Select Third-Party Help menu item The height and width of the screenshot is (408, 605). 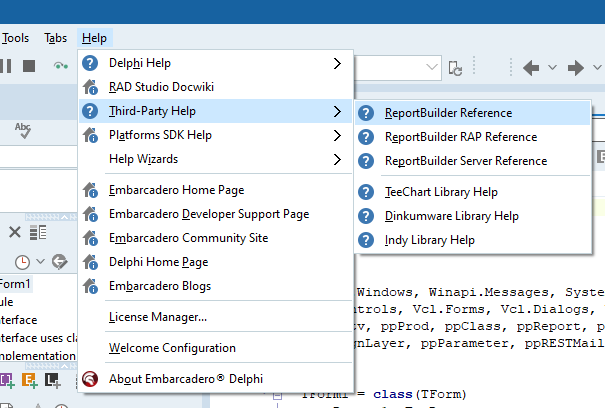[x=216, y=111]
